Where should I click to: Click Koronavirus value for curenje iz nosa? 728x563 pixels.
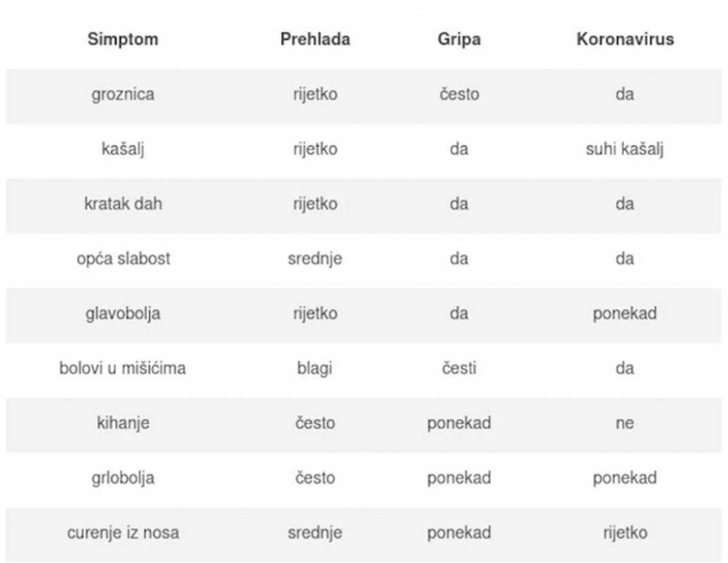(x=625, y=533)
